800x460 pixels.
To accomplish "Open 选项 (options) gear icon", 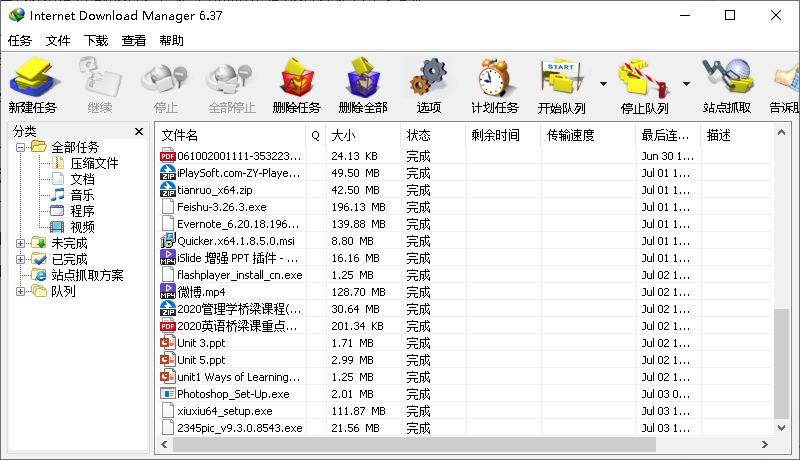I will (x=429, y=78).
